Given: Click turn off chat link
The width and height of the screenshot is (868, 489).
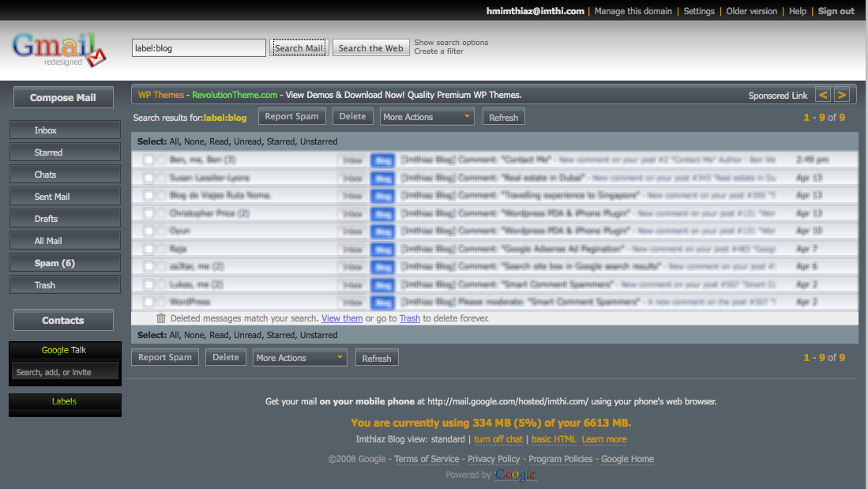Looking at the screenshot, I should point(498,439).
